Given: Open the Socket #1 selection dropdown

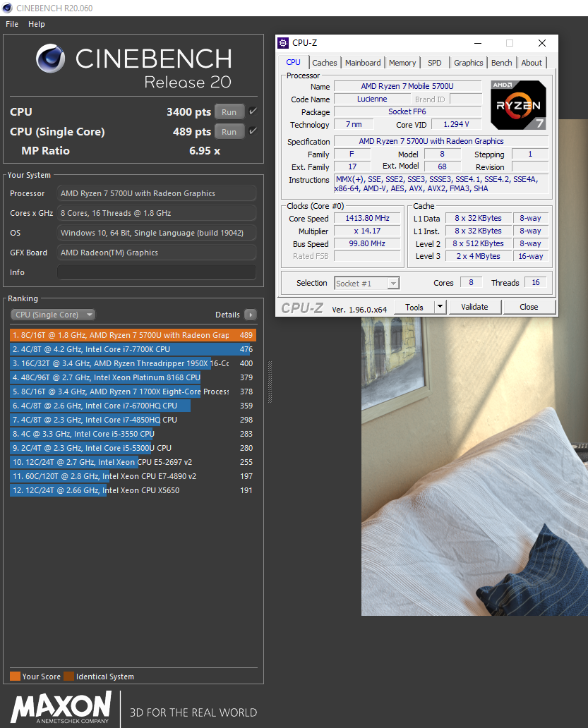Looking at the screenshot, I should tap(366, 283).
